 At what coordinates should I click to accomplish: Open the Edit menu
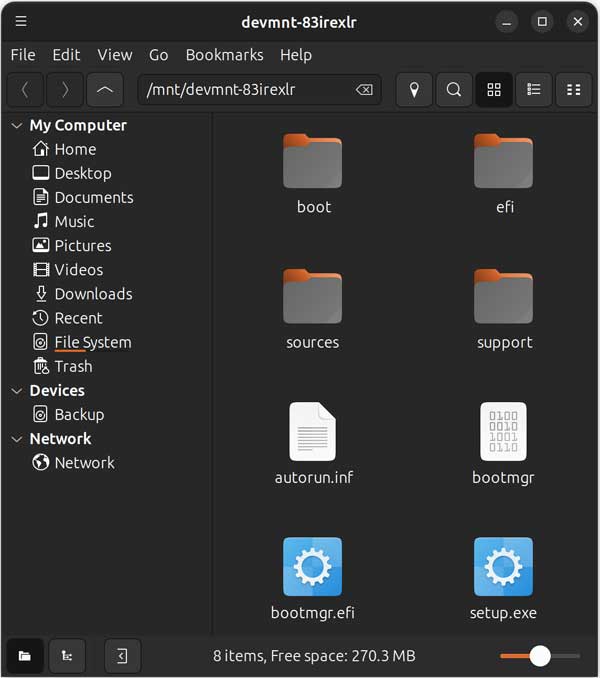click(66, 55)
